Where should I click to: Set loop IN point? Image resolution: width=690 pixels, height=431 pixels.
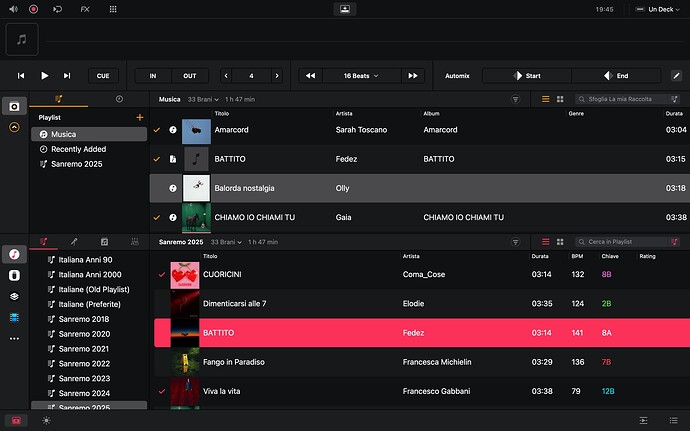(x=153, y=76)
